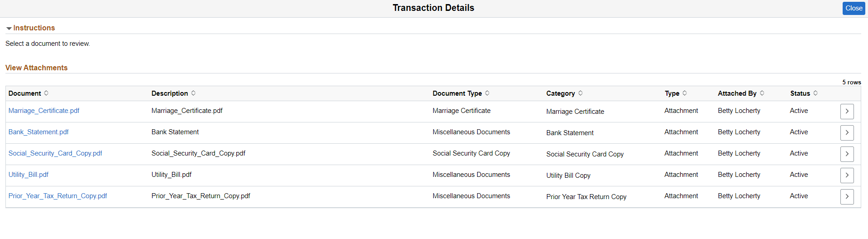
Task: Open Prior_Year_Tax_Return_Copy.pdf link
Action: 58,196
